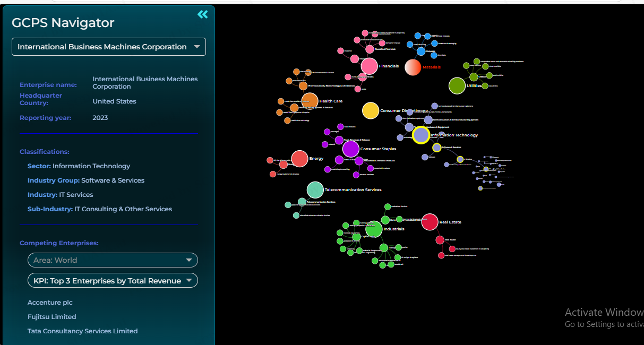Screen dimensions: 644x345
Task: Click the pink Financials sector node
Action: click(x=369, y=66)
